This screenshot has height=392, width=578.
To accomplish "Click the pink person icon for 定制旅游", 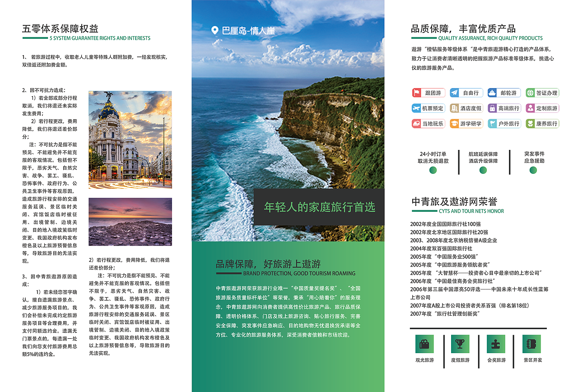I will [x=530, y=108].
